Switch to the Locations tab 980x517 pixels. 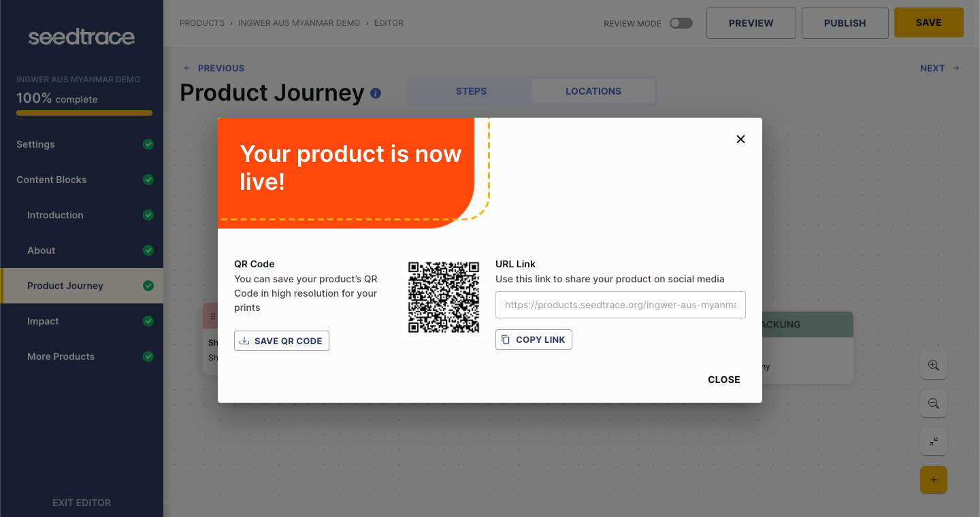coord(593,91)
